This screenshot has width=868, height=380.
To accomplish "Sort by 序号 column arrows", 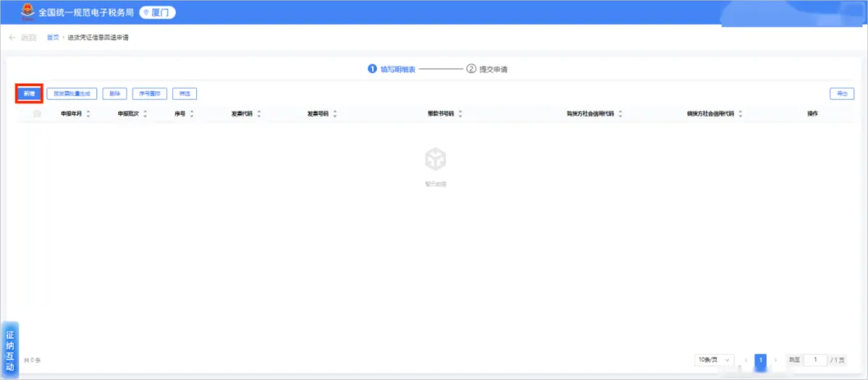I will (x=191, y=114).
